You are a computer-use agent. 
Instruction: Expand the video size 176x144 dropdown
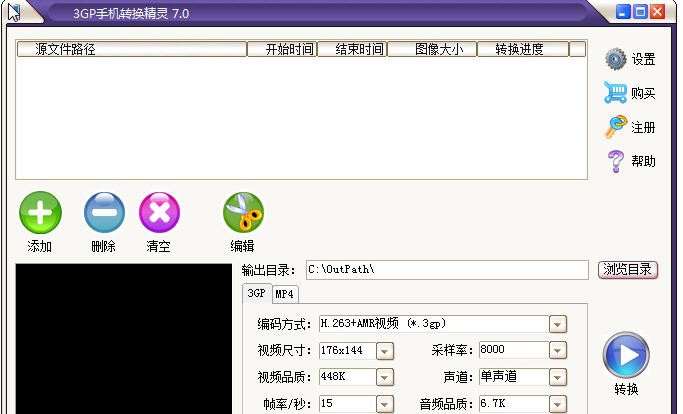(385, 351)
